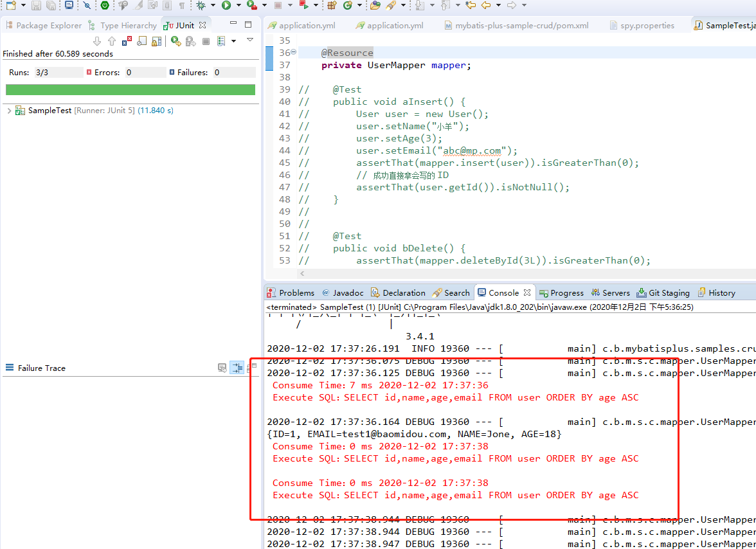756x549 pixels.
Task: Rerun only the failed tests
Action: click(x=190, y=41)
